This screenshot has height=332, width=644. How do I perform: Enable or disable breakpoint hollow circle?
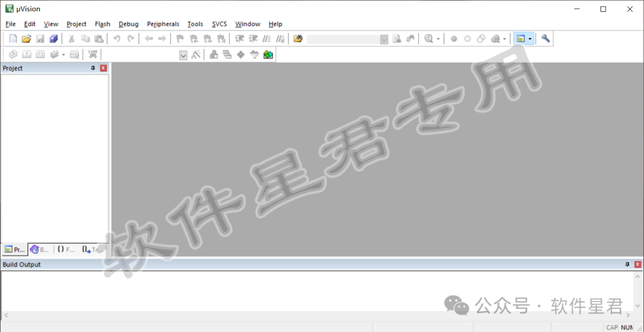coord(467,39)
